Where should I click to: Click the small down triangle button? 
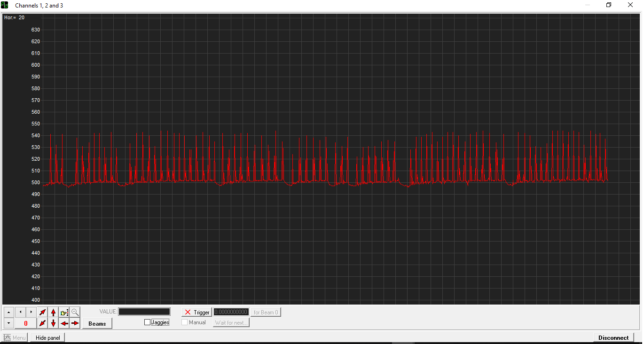(x=8, y=323)
